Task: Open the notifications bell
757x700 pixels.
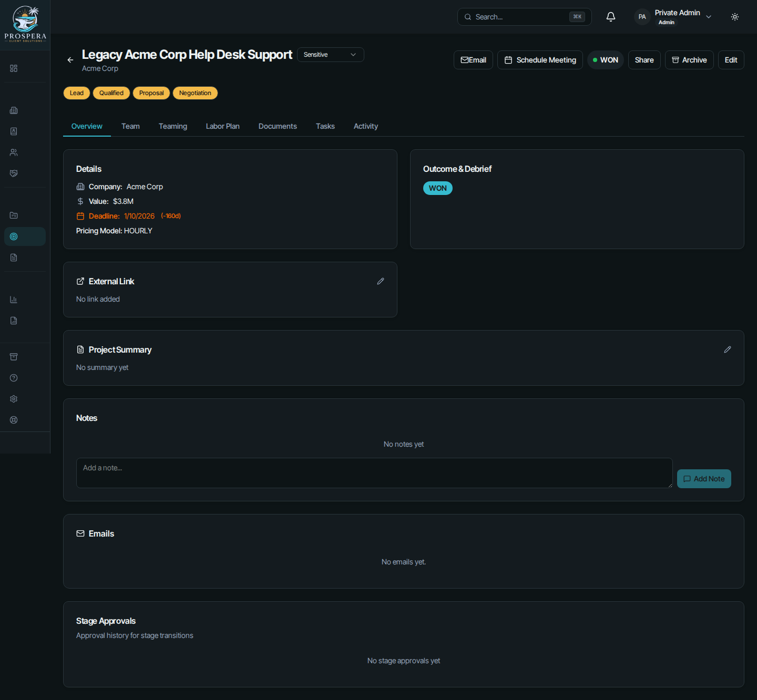Action: (x=611, y=17)
